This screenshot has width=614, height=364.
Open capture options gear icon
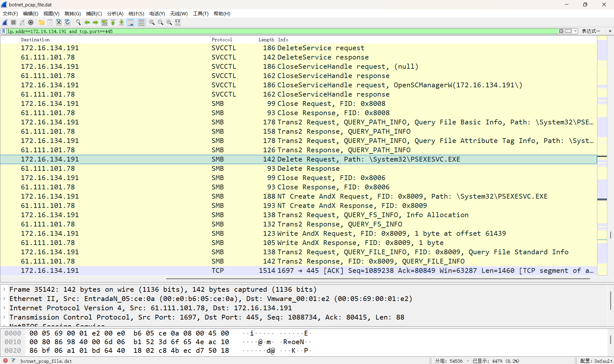click(x=31, y=22)
